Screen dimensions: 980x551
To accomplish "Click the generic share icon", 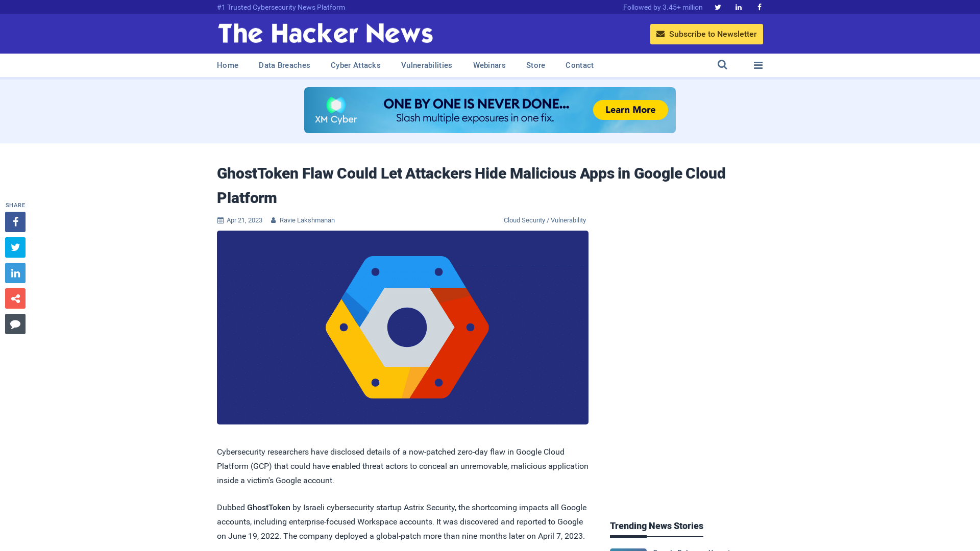I will (x=15, y=298).
